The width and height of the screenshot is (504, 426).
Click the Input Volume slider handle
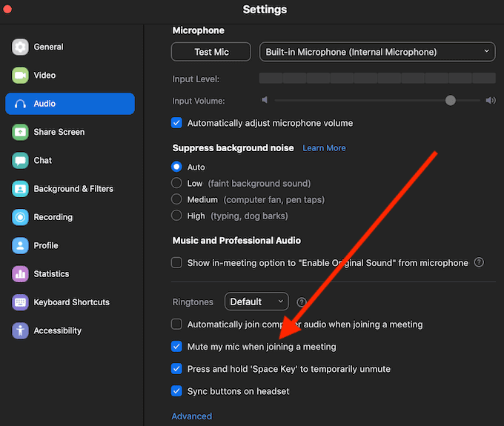pos(451,101)
